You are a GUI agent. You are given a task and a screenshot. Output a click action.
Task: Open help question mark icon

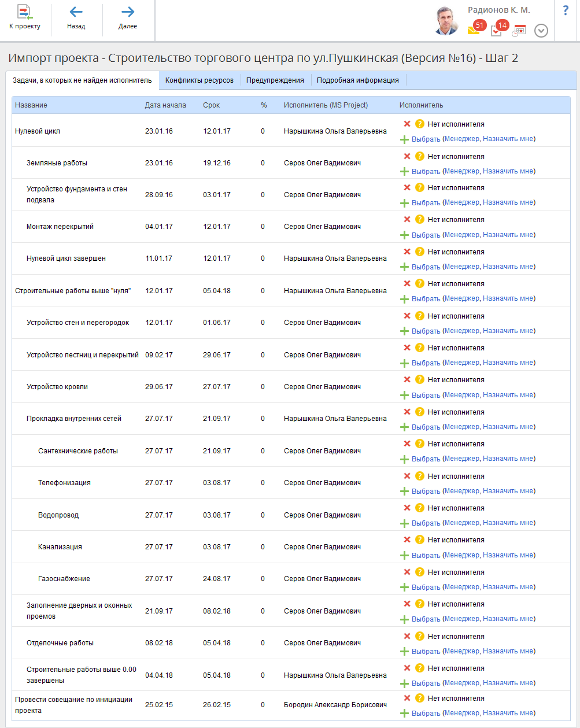click(566, 10)
